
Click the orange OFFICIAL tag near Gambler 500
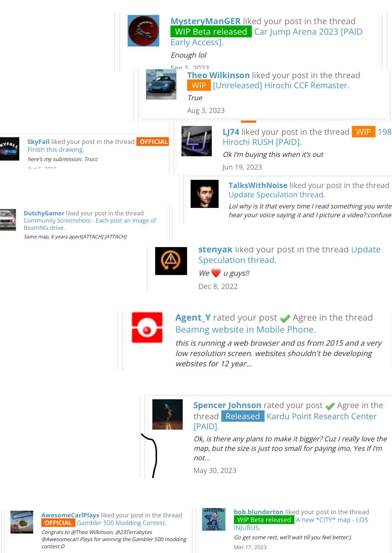[58, 523]
